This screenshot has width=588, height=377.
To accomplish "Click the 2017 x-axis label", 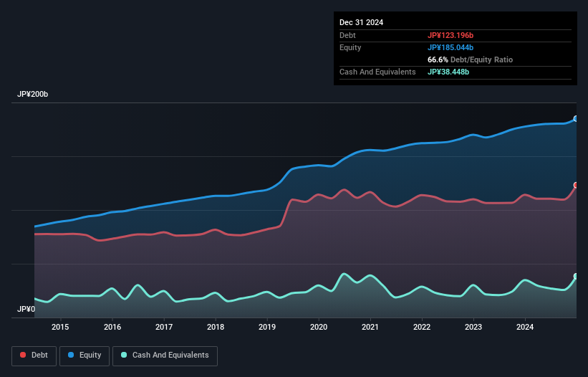I will coord(164,327).
